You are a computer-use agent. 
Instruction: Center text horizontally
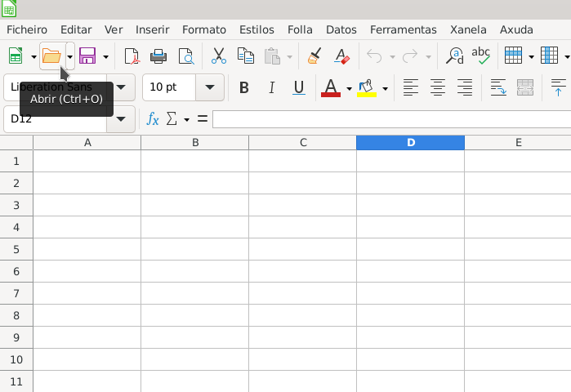(438, 87)
